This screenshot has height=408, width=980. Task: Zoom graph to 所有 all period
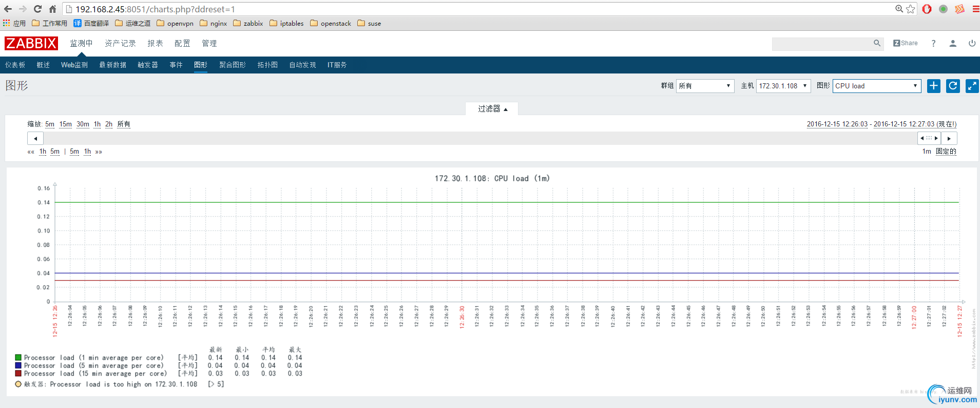[x=124, y=124]
